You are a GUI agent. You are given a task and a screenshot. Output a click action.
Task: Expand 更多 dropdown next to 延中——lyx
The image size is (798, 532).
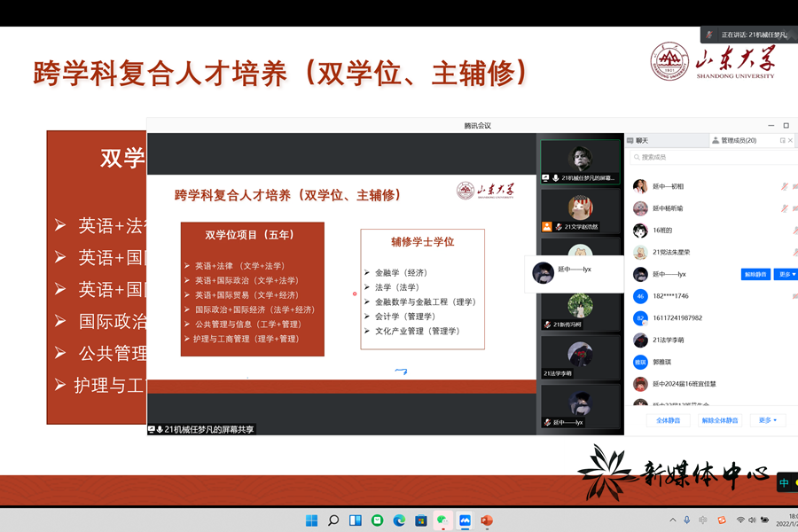coord(786,275)
